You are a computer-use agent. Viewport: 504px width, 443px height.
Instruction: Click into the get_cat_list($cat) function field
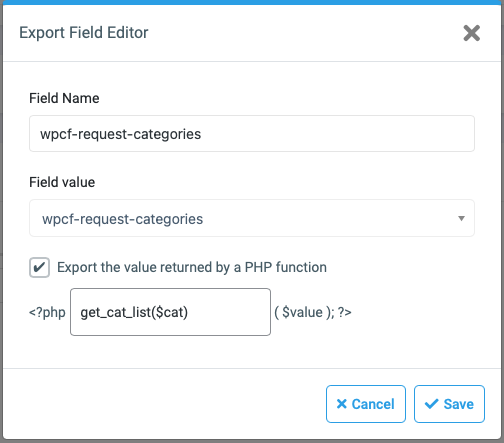pos(170,312)
